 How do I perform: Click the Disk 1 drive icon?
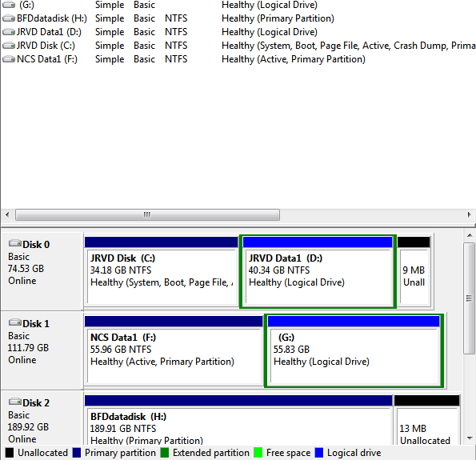tap(15, 322)
